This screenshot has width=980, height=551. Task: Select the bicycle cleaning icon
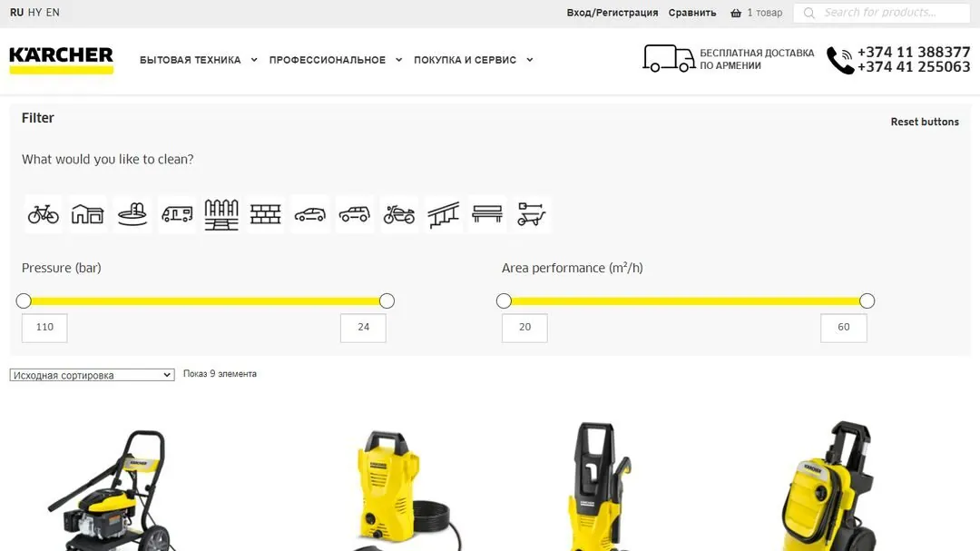44,214
